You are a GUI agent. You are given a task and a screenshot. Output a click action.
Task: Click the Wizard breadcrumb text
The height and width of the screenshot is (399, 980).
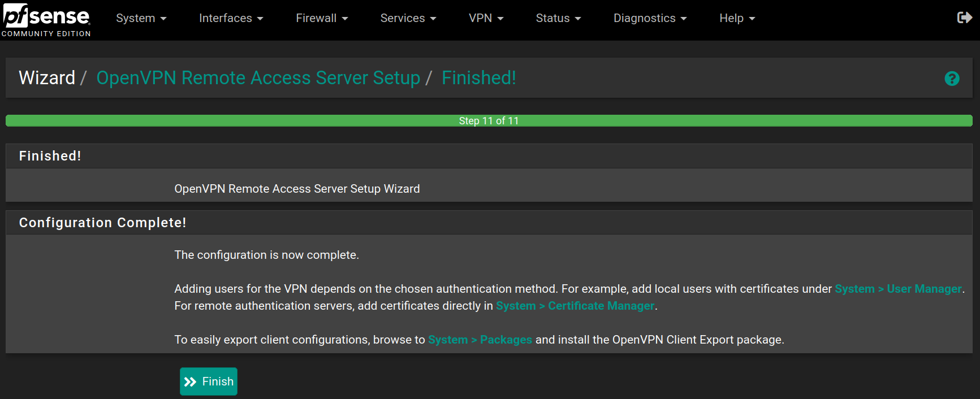pyautogui.click(x=47, y=78)
